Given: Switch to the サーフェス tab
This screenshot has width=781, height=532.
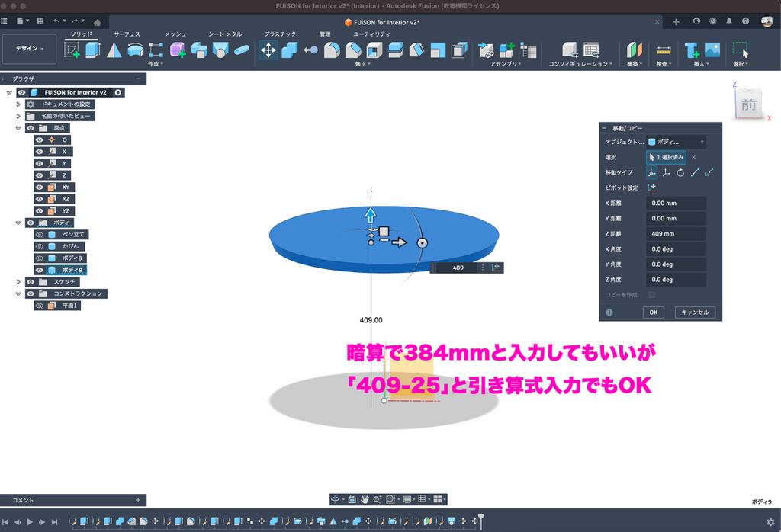Looking at the screenshot, I should 127,34.
